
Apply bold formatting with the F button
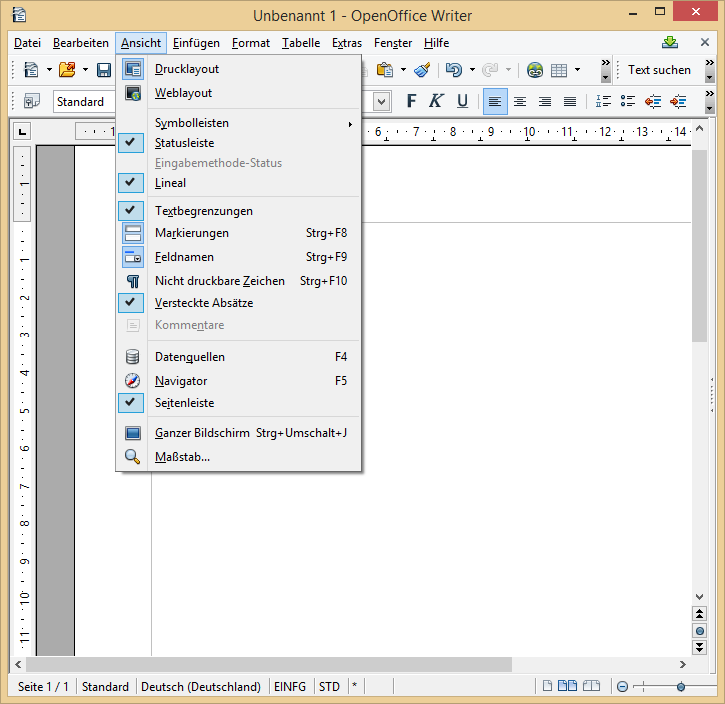[411, 101]
